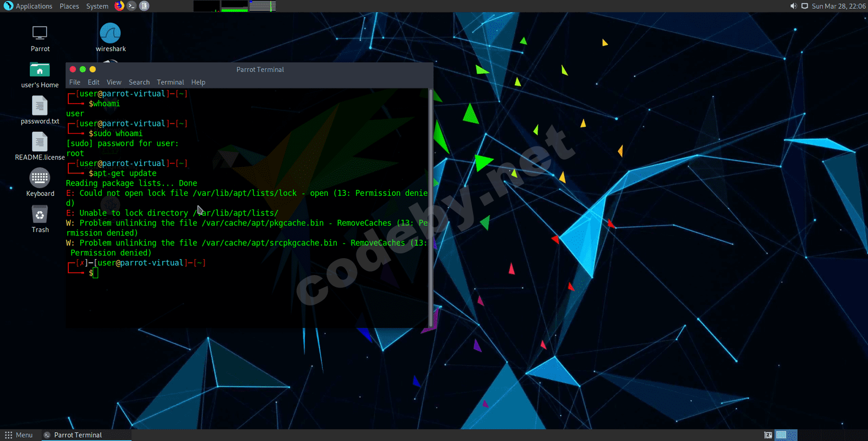Select Parrot Terminal in the taskbar
This screenshot has height=441, width=868.
coord(86,435)
